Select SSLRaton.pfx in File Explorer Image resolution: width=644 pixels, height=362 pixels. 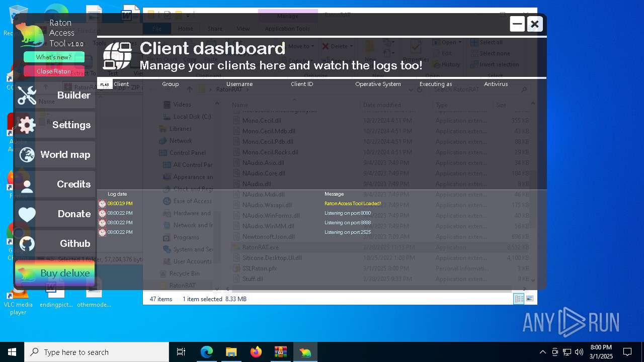coord(260,268)
